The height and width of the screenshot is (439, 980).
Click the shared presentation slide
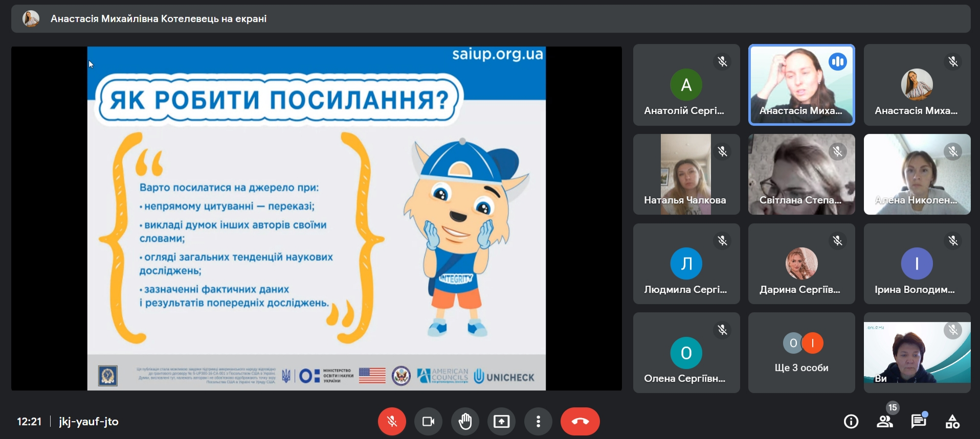click(x=316, y=218)
